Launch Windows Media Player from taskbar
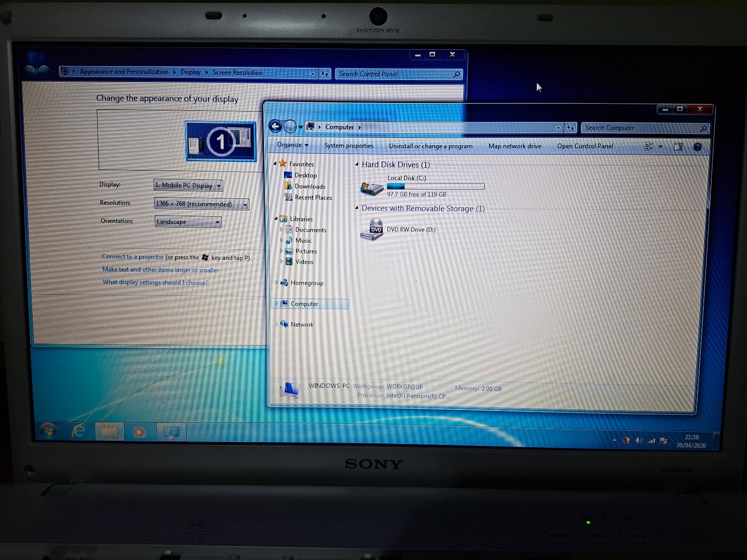The image size is (747, 560). point(139,432)
